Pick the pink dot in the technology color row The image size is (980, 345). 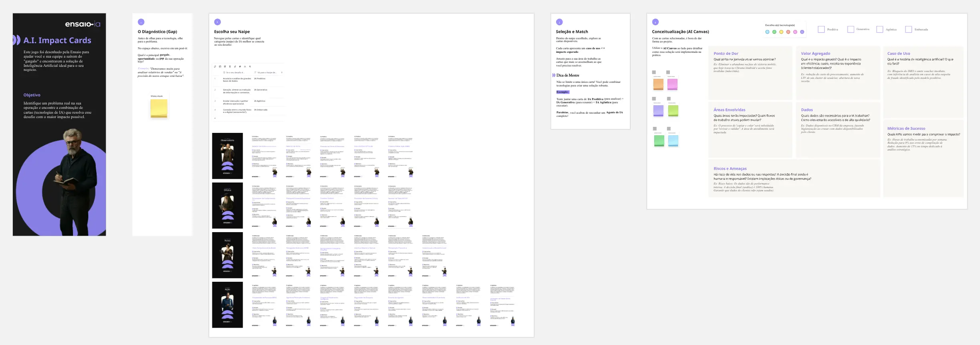tap(795, 32)
